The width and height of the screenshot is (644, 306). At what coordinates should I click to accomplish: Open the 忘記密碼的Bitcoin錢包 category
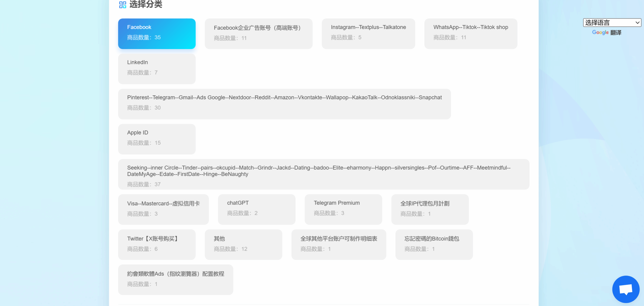(434, 244)
